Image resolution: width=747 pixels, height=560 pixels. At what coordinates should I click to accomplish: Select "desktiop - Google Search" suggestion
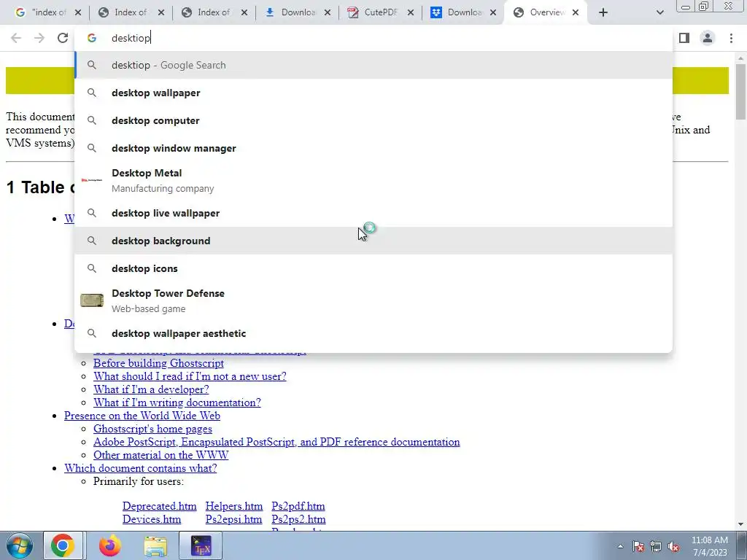[x=373, y=65]
